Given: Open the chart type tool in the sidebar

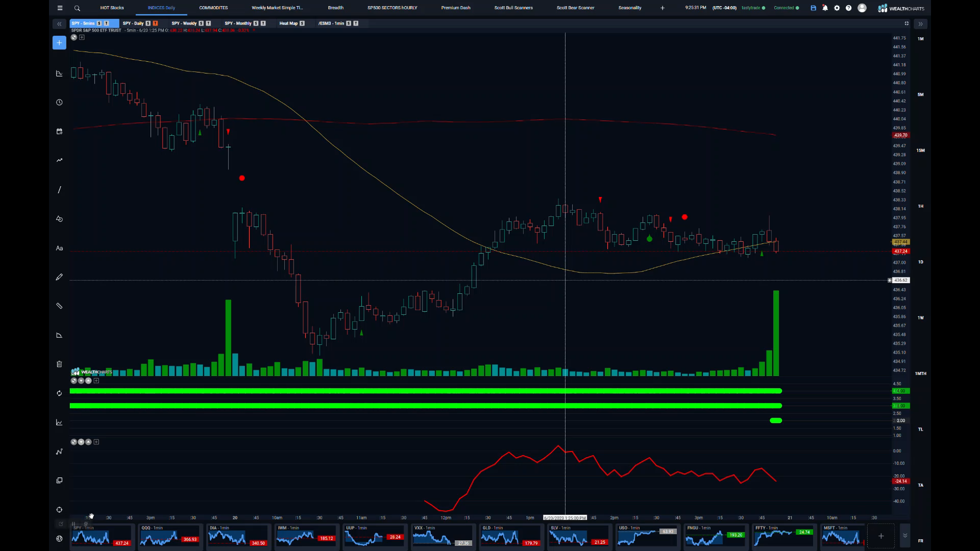Looking at the screenshot, I should click(x=59, y=73).
